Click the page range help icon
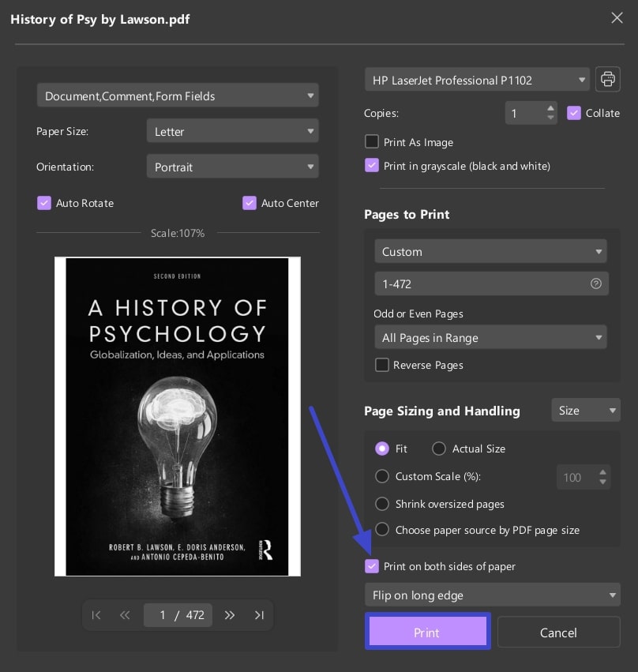 click(x=596, y=283)
